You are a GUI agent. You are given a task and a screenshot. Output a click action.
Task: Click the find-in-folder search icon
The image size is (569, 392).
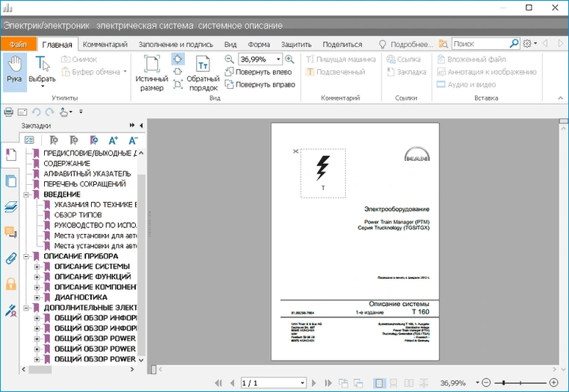[443, 44]
